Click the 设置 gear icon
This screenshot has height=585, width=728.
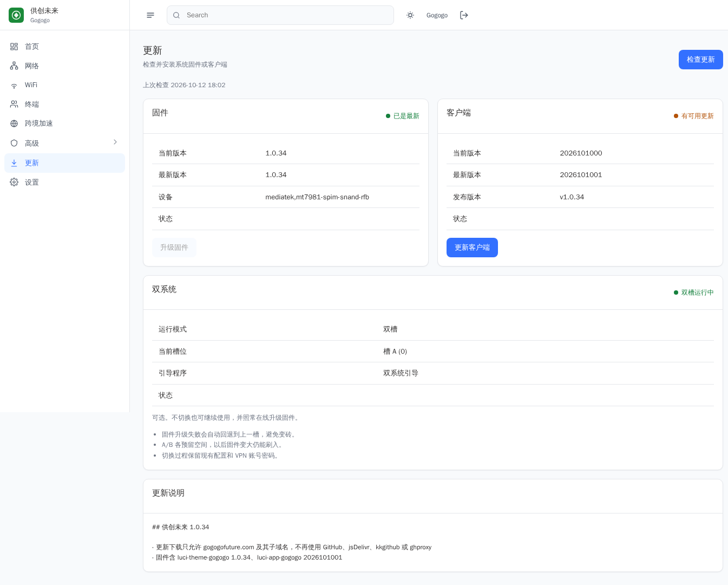click(14, 183)
